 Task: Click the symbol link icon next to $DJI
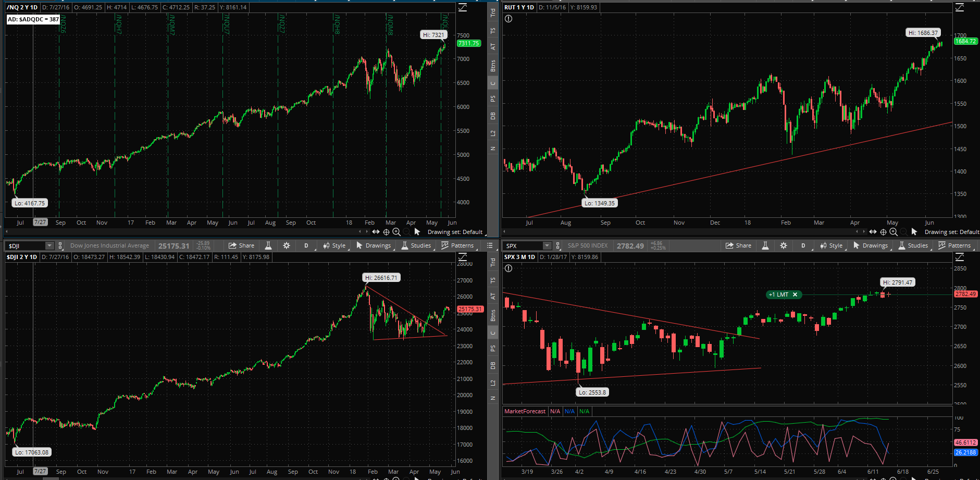click(60, 245)
